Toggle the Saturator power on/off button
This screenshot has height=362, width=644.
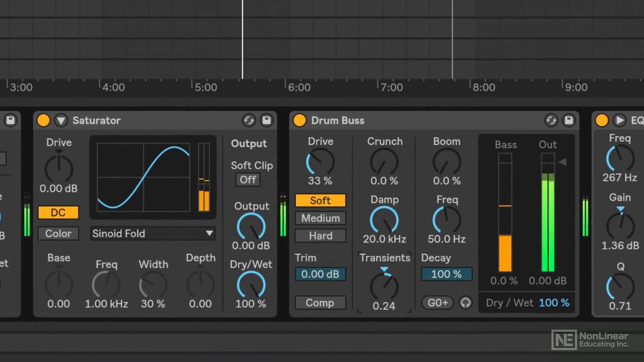43,120
